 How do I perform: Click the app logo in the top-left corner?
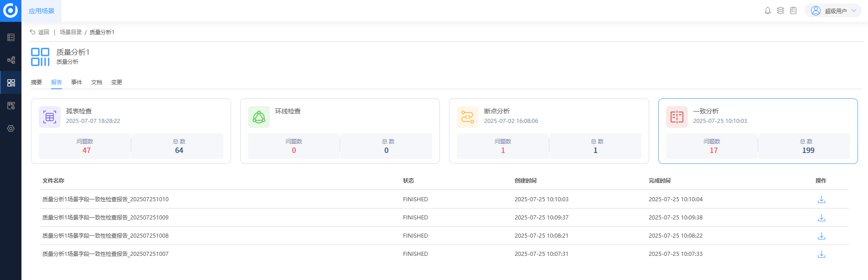click(x=10, y=10)
